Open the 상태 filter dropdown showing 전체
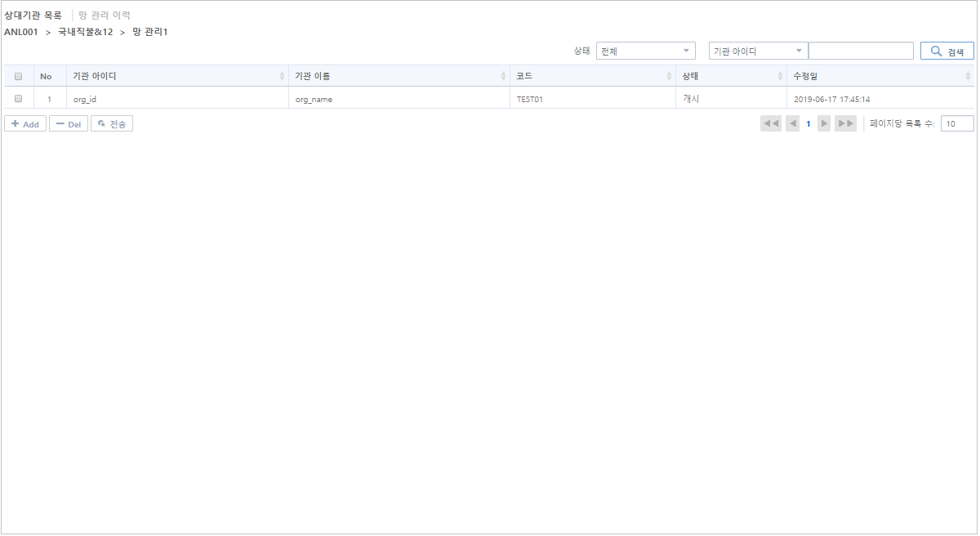980x536 pixels. pos(645,50)
